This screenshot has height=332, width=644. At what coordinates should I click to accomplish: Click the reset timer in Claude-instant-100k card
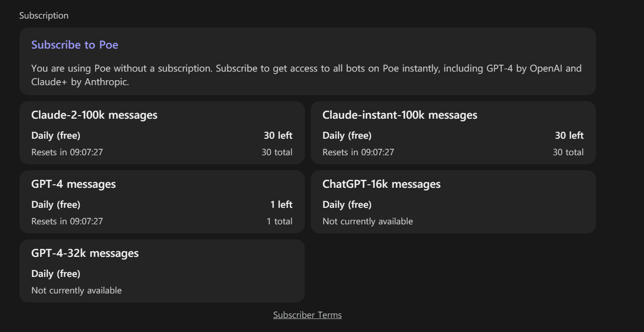tap(358, 152)
